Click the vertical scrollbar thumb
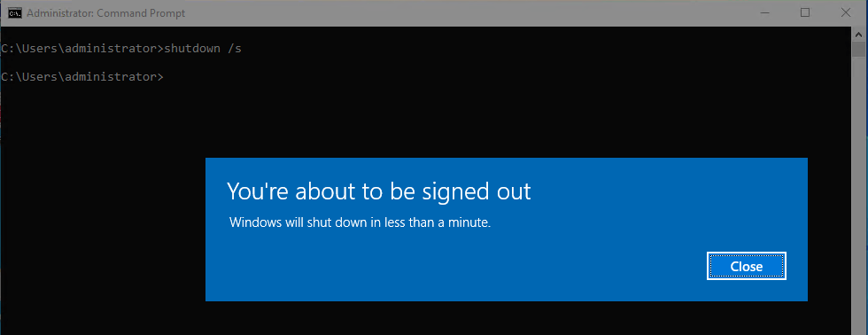Screen dimensions: 868x335 point(858,50)
